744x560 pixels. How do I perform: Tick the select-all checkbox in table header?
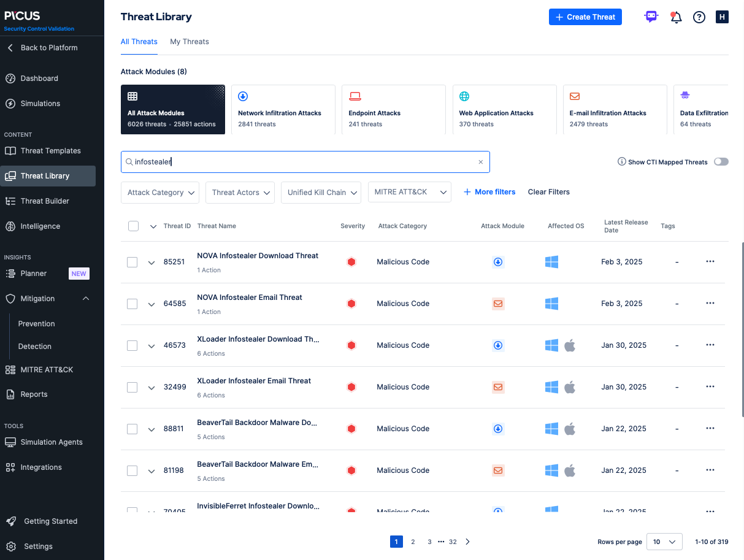click(x=134, y=226)
